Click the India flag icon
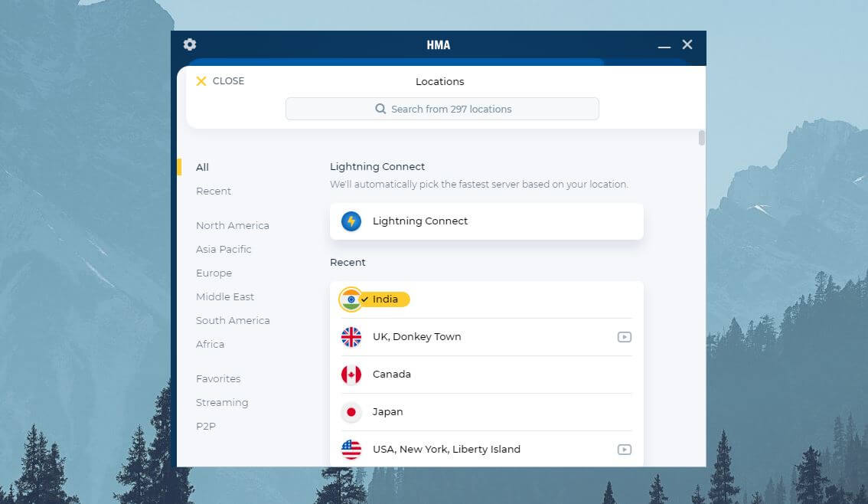This screenshot has width=868, height=504. pyautogui.click(x=351, y=299)
